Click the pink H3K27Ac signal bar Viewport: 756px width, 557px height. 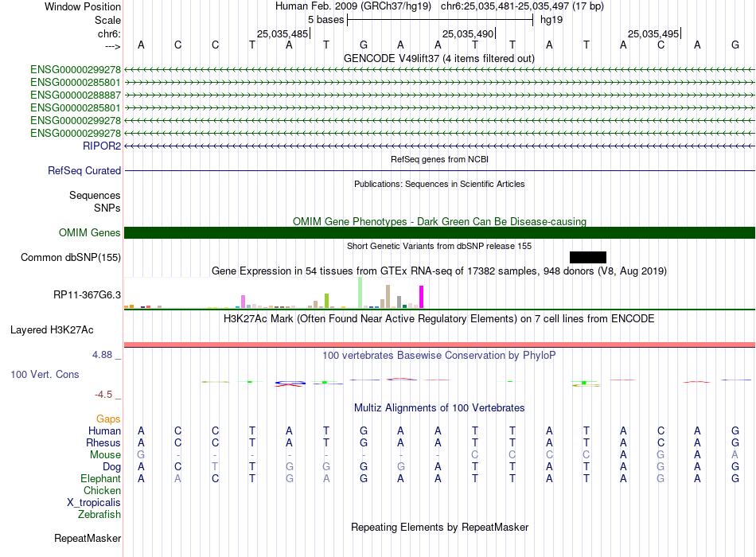coord(439,345)
